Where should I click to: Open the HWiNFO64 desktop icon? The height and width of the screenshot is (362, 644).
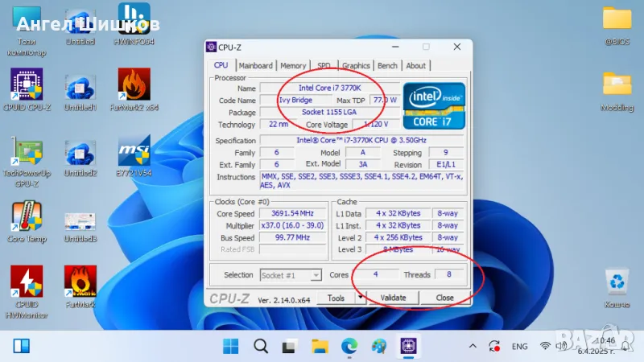click(134, 20)
